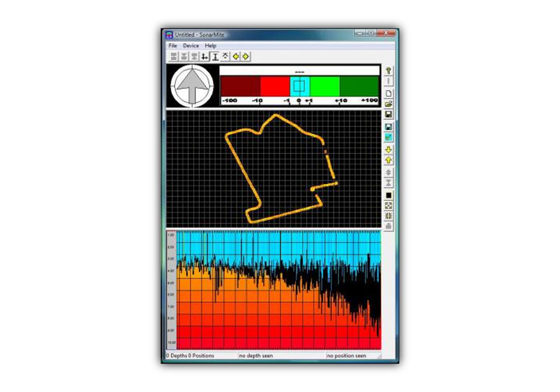Open the Device menu
Screen dimensions: 560x392
(x=190, y=45)
